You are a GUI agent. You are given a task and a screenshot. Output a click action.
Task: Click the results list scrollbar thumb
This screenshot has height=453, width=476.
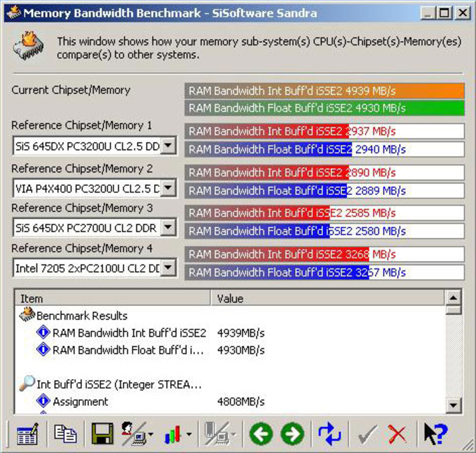coord(454,310)
